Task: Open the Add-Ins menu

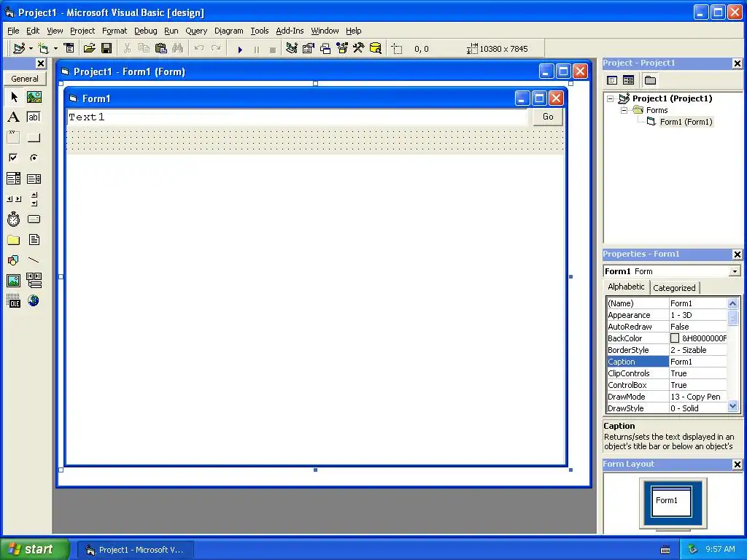Action: (290, 31)
